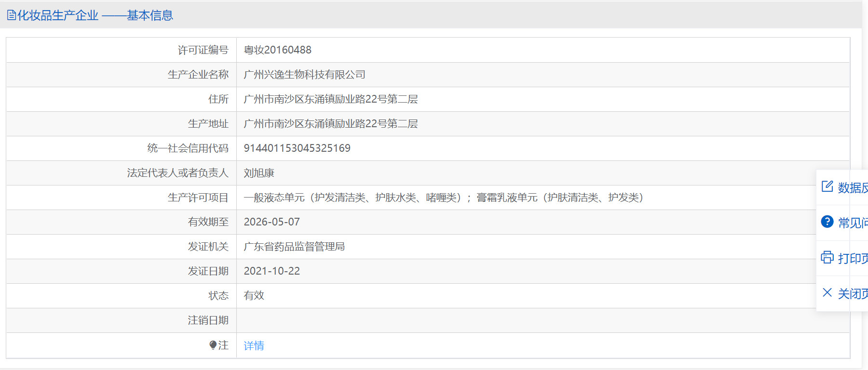This screenshot has width=868, height=370.
Task: Click the 生产地址 address value cell
Action: click(543, 124)
